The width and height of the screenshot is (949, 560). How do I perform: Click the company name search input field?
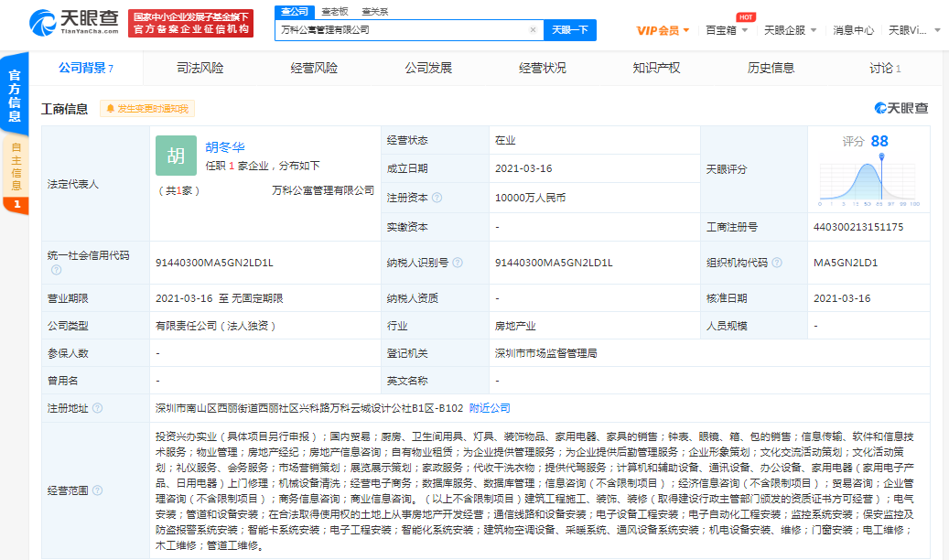pos(401,30)
